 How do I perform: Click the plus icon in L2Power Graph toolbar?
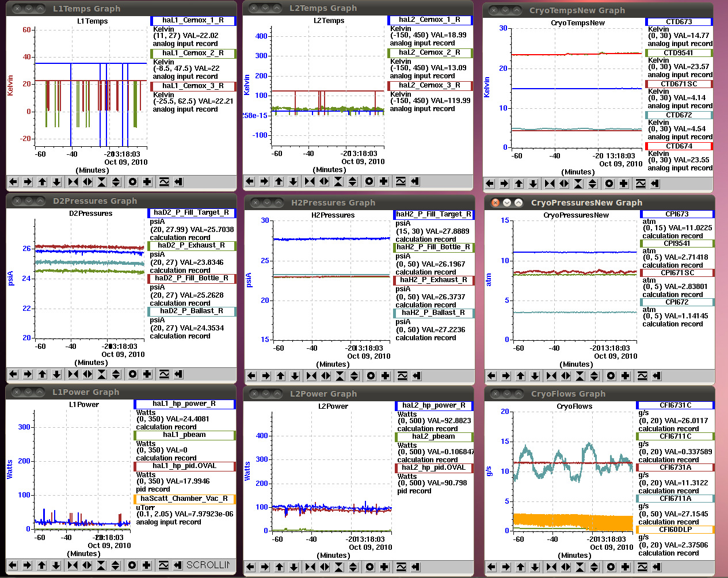coord(384,567)
